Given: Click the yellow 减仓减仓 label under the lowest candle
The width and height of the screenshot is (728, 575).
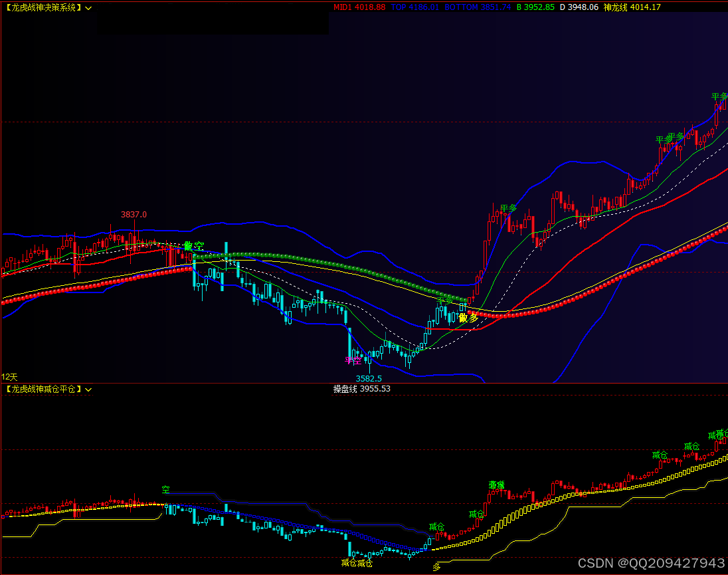Looking at the screenshot, I should click(357, 563).
